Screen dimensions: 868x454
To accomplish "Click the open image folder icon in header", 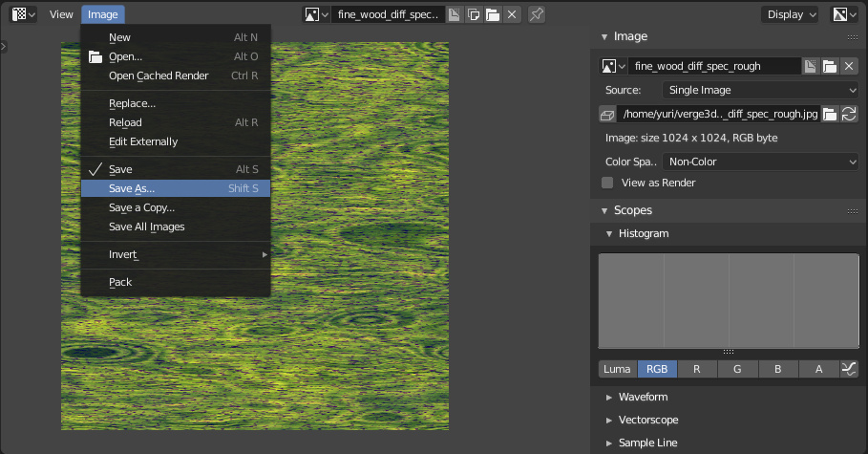I will pos(492,14).
